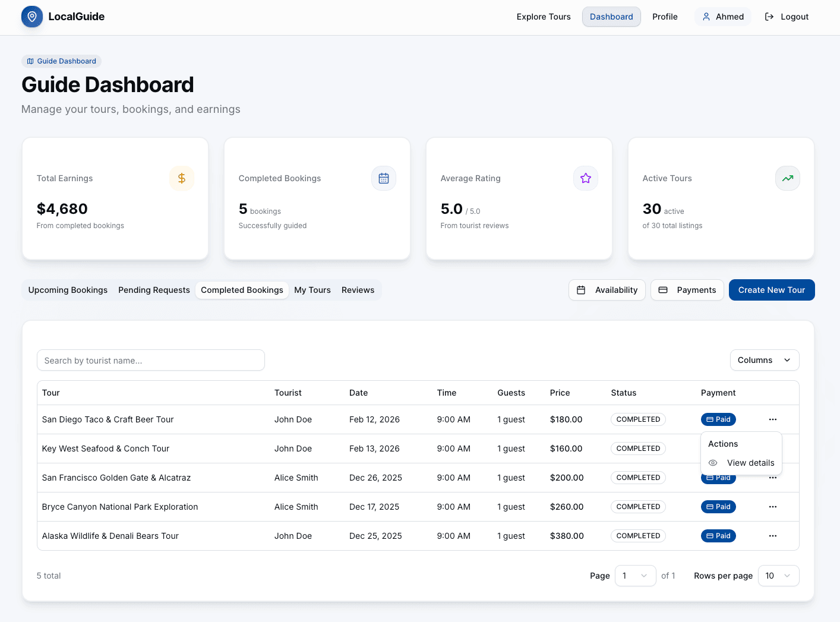
Task: Open actions menu for San Francisco booking
Action: (x=773, y=478)
